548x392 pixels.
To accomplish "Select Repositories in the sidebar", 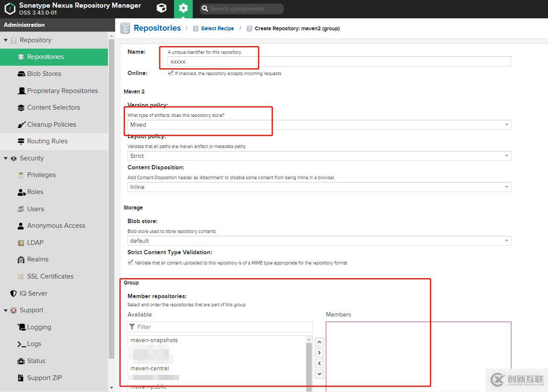I will pos(54,57).
